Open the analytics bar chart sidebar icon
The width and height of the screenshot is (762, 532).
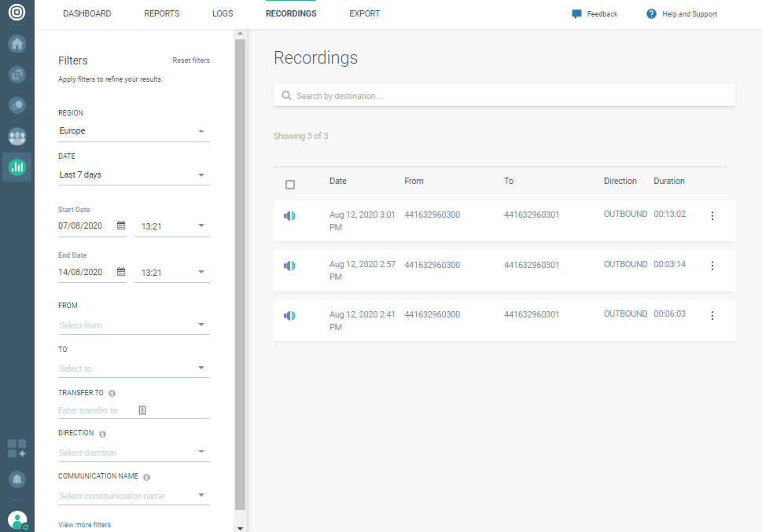tap(17, 167)
